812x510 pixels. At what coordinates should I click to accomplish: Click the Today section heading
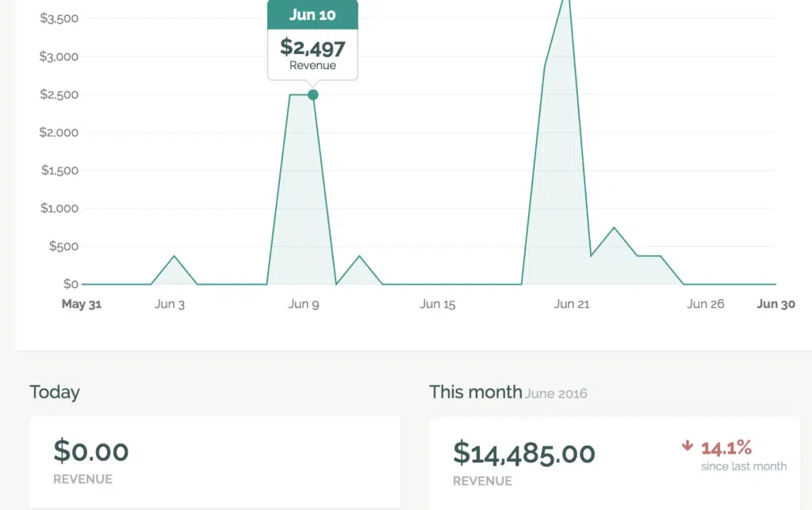point(55,392)
